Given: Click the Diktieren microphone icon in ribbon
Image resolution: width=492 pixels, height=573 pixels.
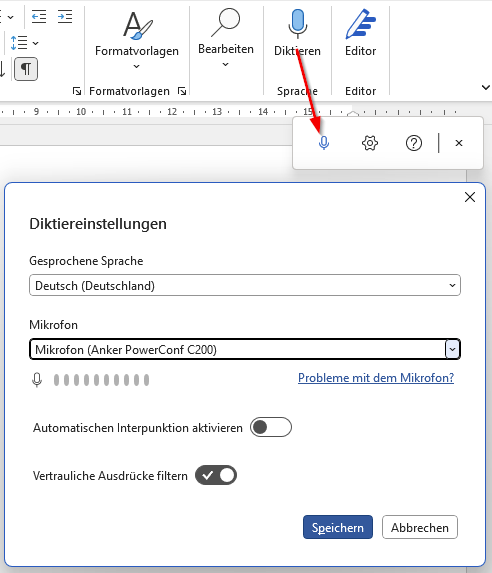Looking at the screenshot, I should (298, 23).
